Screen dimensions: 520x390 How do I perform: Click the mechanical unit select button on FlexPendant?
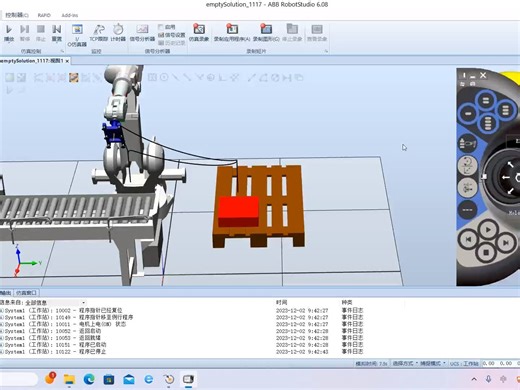coord(468,144)
